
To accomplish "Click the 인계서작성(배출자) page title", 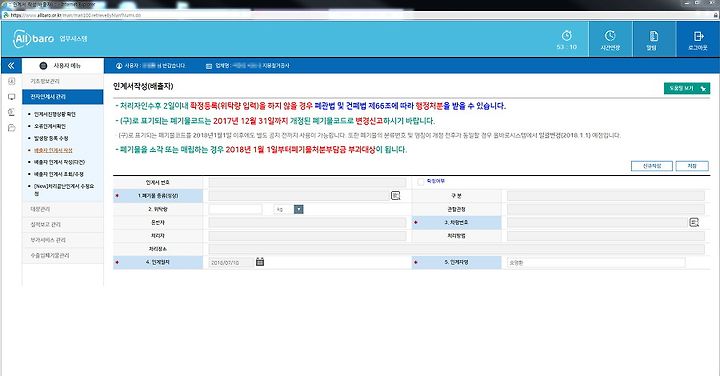I will [143, 86].
